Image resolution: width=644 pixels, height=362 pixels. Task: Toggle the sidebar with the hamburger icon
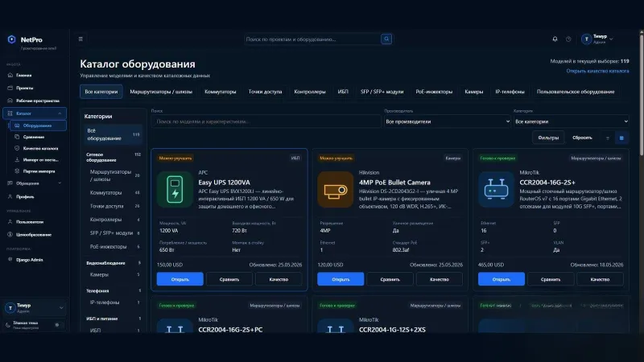[80, 39]
